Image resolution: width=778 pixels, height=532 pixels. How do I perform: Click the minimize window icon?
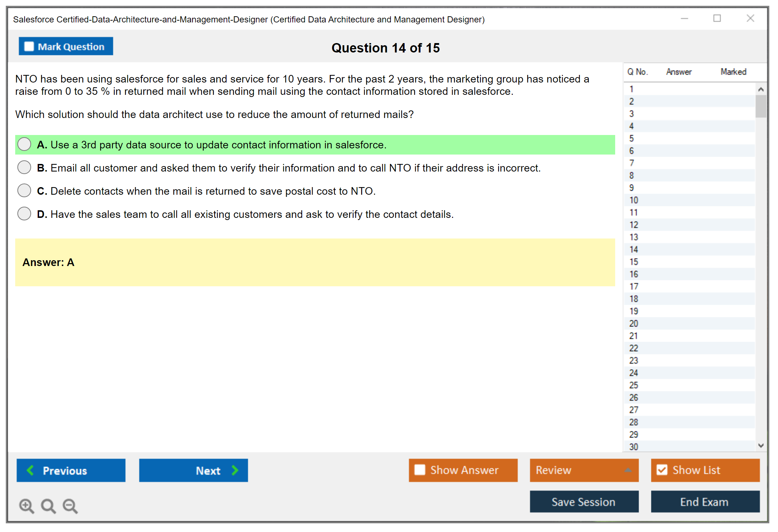point(684,18)
